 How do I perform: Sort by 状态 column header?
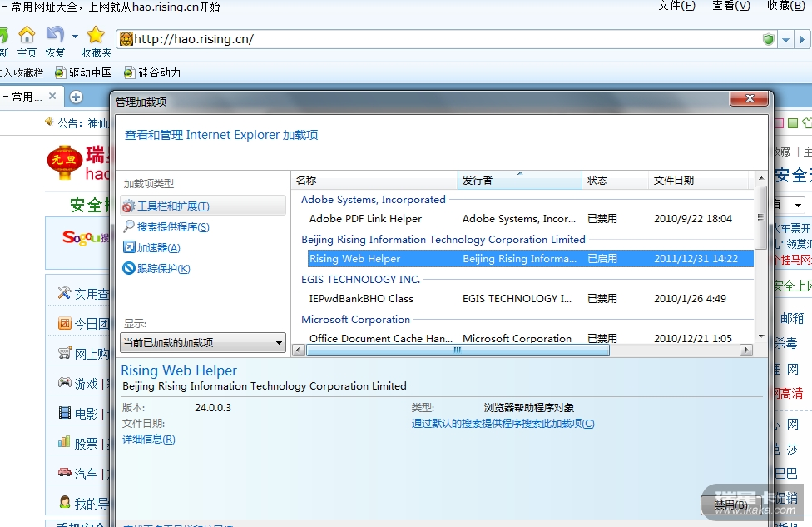[615, 181]
